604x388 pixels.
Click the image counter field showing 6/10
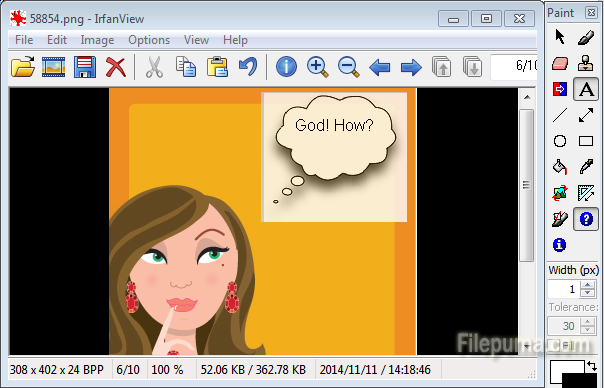click(514, 66)
